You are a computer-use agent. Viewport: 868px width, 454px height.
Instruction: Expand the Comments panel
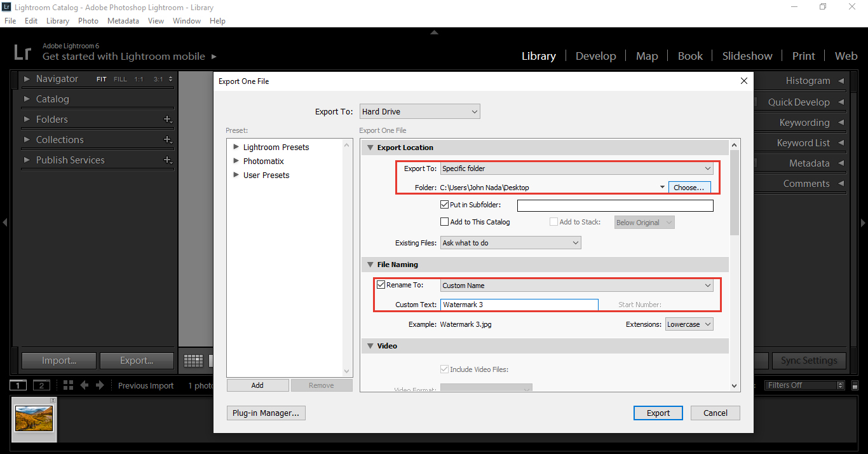click(x=841, y=184)
